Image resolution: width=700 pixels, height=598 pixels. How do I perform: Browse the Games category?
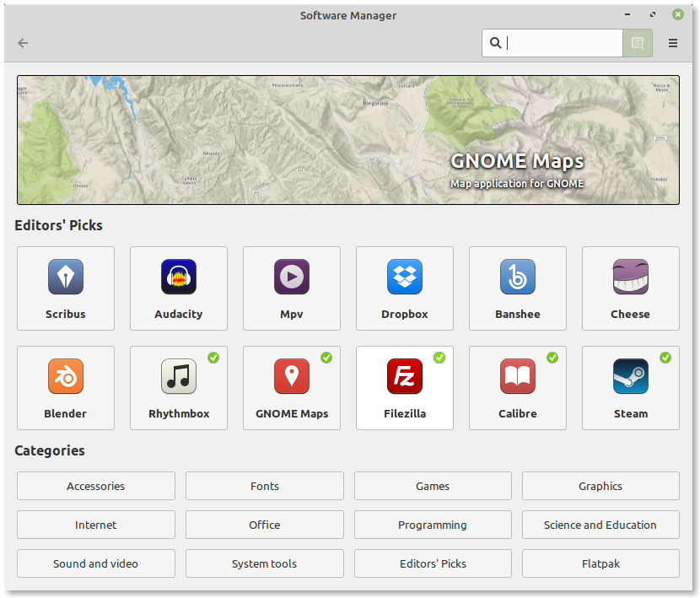point(433,486)
